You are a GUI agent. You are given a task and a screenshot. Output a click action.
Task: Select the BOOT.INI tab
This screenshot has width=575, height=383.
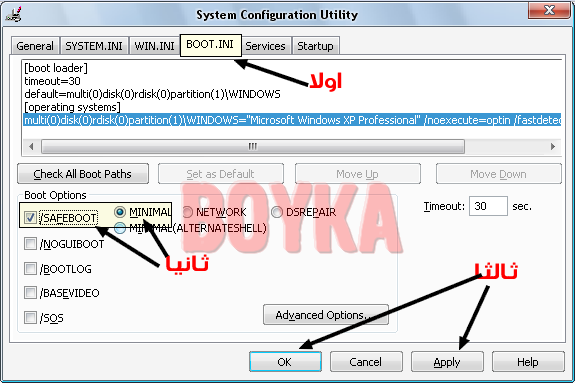[x=210, y=45]
